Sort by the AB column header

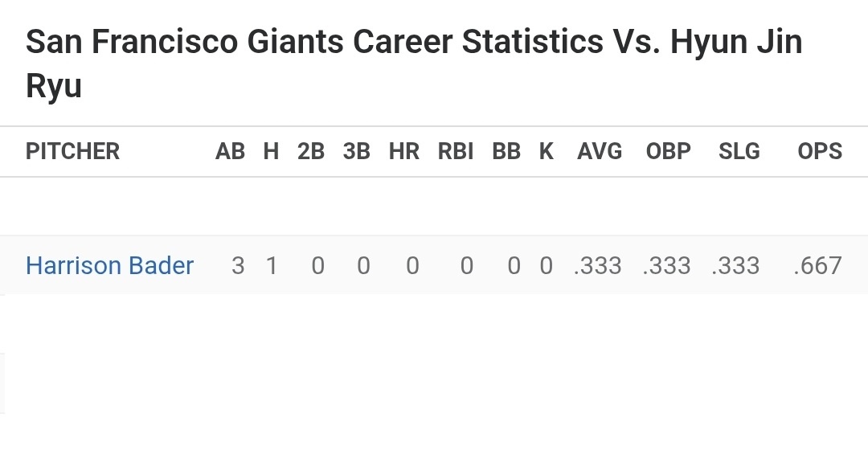(230, 151)
